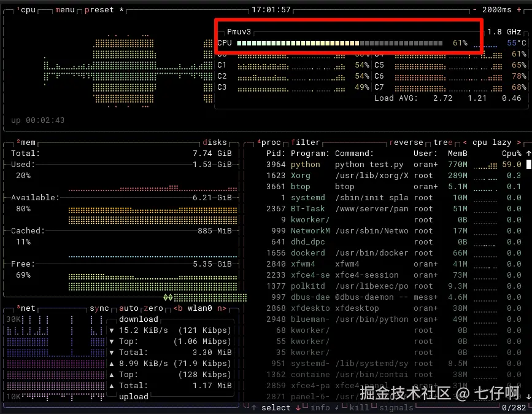532x414 pixels.
Task: Select the systemd process row pid 1
Action: pyautogui.click(x=393, y=198)
